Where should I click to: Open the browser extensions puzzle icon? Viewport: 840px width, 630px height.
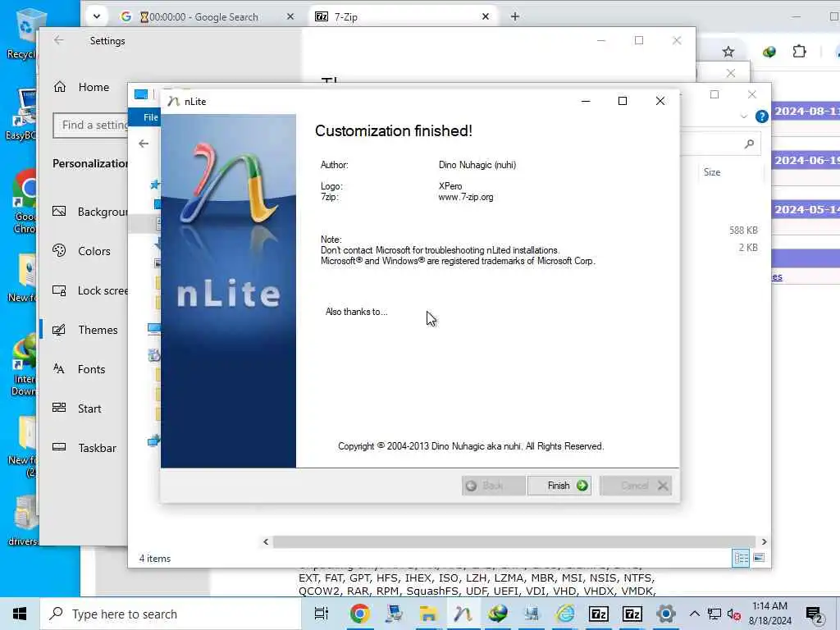coord(799,52)
